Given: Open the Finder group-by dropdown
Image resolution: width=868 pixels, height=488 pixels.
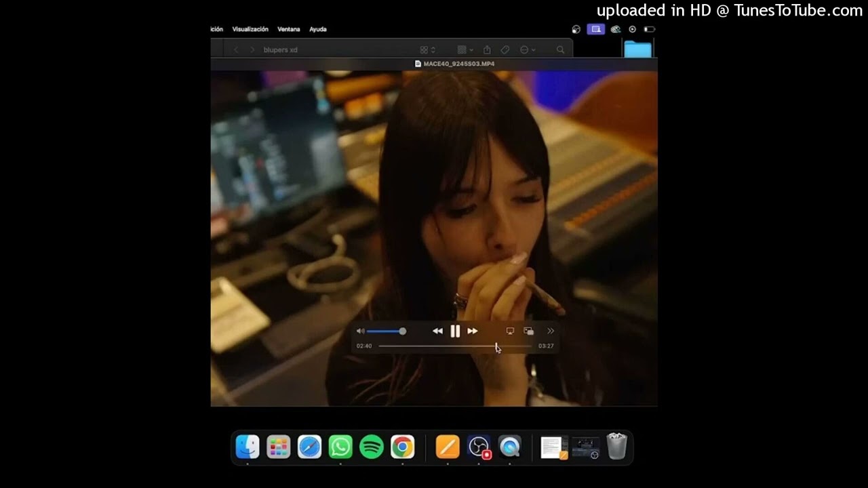Looking at the screenshot, I should [465, 49].
